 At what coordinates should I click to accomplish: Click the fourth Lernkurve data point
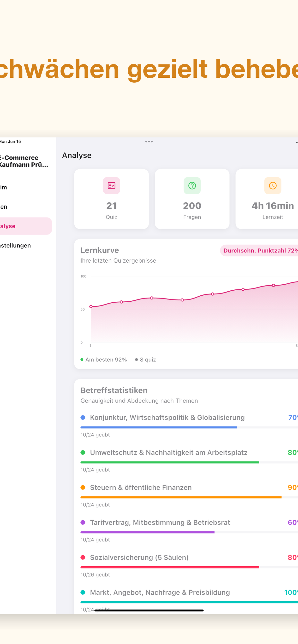(x=182, y=300)
